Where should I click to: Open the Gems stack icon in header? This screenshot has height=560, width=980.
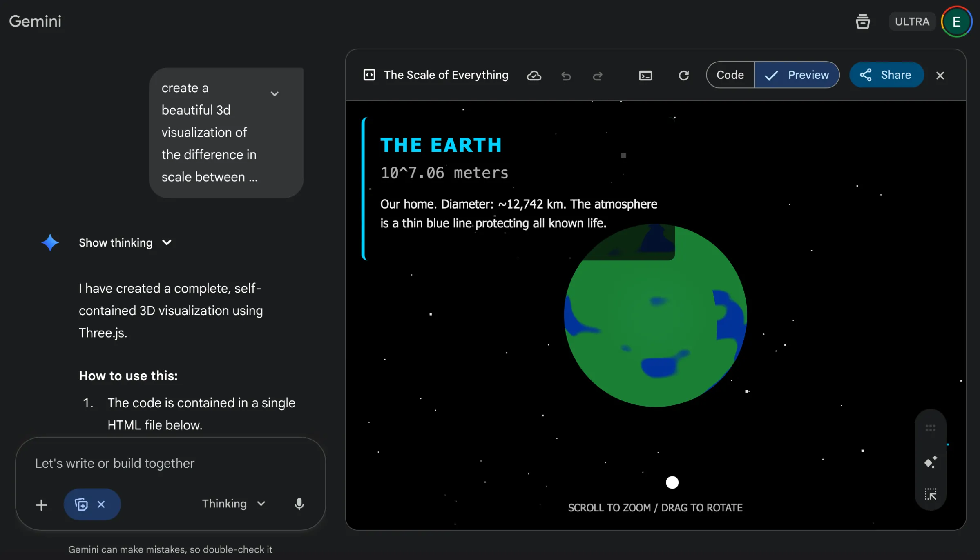pyautogui.click(x=863, y=21)
